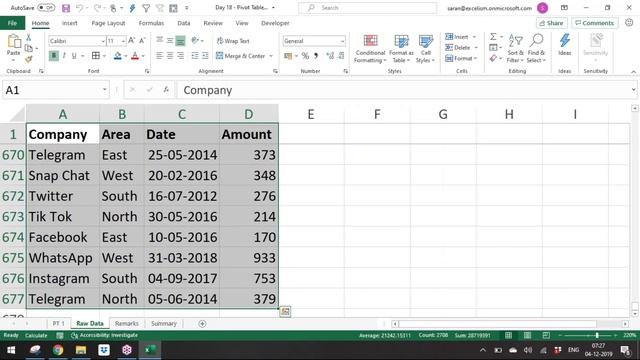
Task: Click the Undo arrow
Action: click(x=79, y=8)
